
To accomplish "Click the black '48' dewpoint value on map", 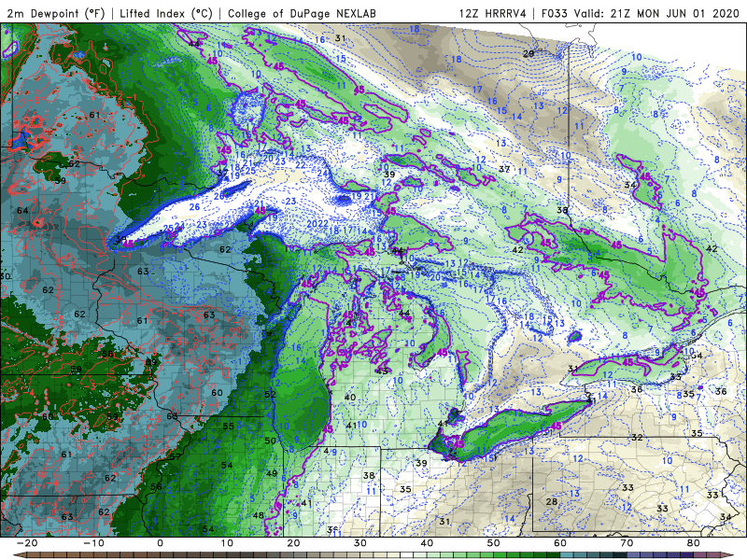I will pyautogui.click(x=259, y=515).
